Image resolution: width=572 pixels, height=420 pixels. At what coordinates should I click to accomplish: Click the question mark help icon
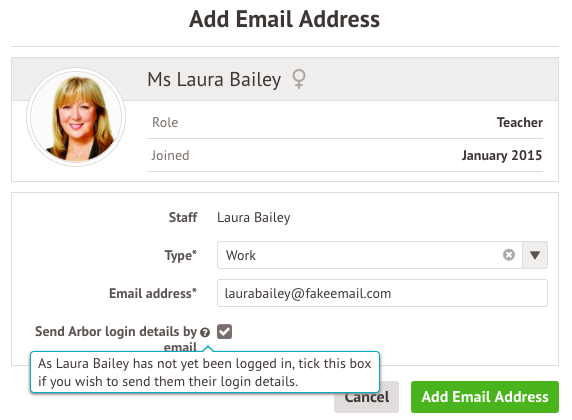pyautogui.click(x=205, y=332)
